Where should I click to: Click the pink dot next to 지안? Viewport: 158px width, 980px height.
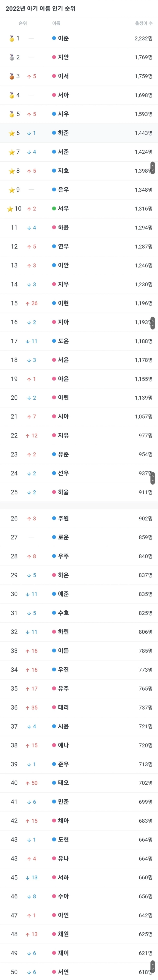54,57
